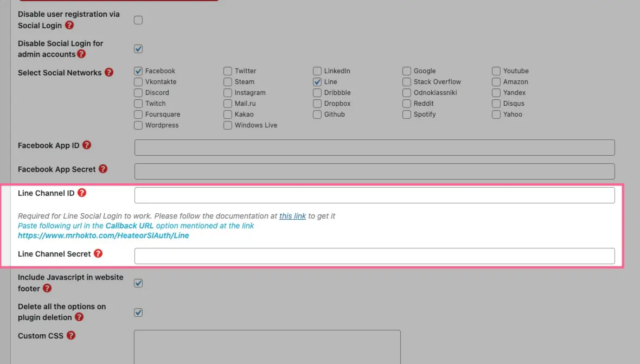Open help icon for Disable Social Login for admin accounts
Screen dimensions: 640x364
(82, 54)
